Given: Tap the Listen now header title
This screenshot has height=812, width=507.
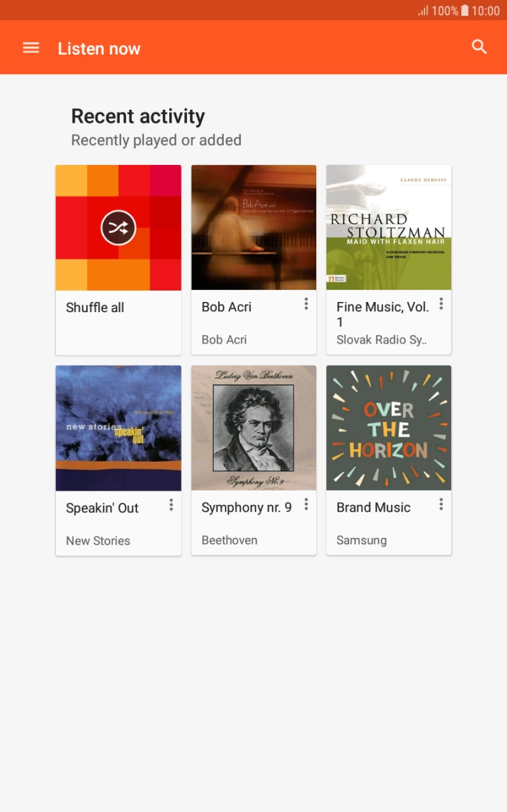Looking at the screenshot, I should pos(99,49).
